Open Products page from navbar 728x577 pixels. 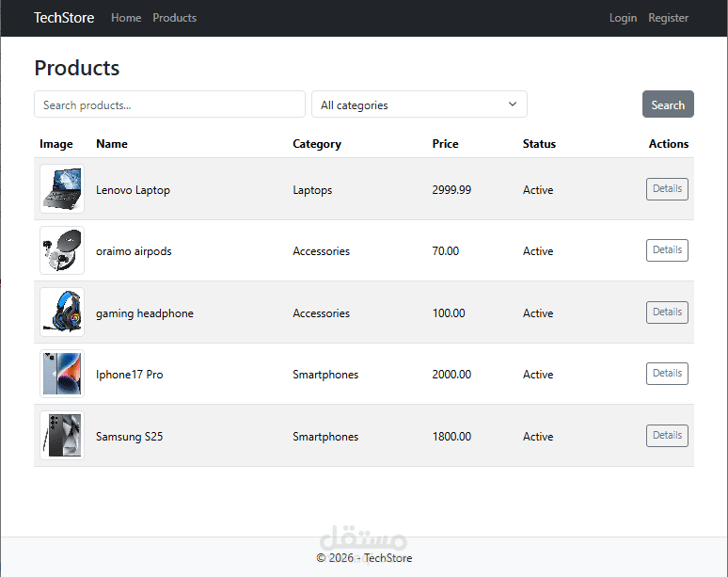(175, 18)
